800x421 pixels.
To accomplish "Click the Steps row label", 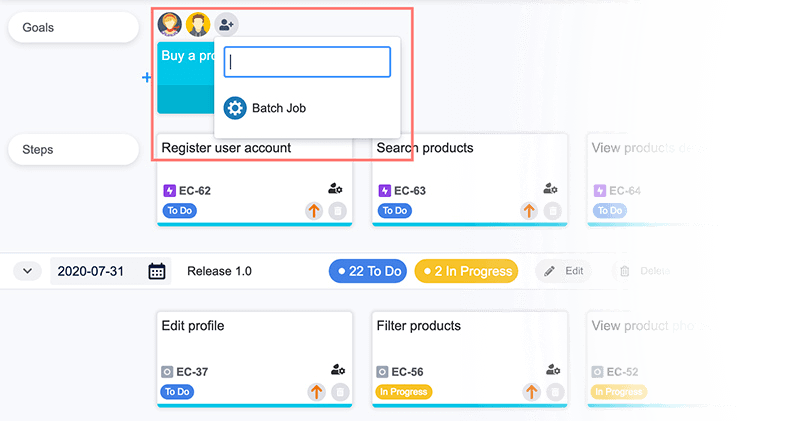I will [x=73, y=150].
